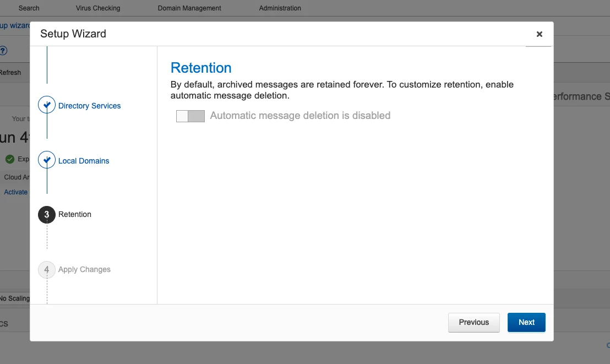Toggle automatic message deletion switch
Screen dimensions: 610x364
(x=190, y=116)
